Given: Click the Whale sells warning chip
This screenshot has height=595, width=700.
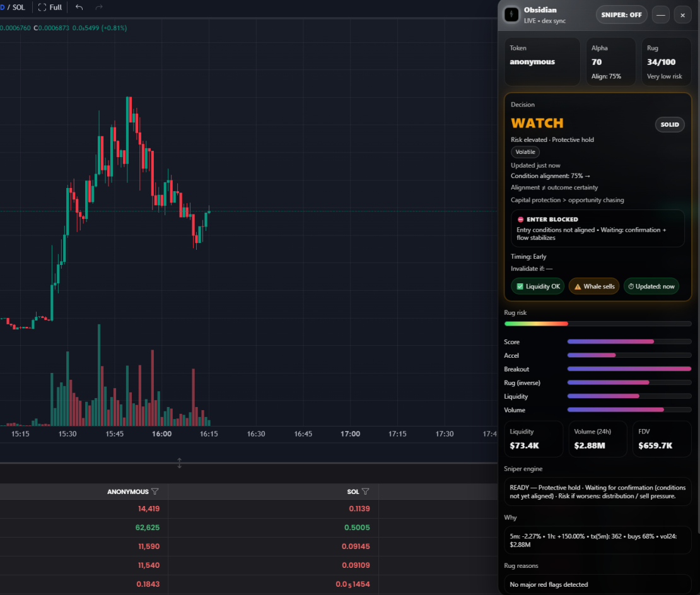Looking at the screenshot, I should [x=594, y=286].
